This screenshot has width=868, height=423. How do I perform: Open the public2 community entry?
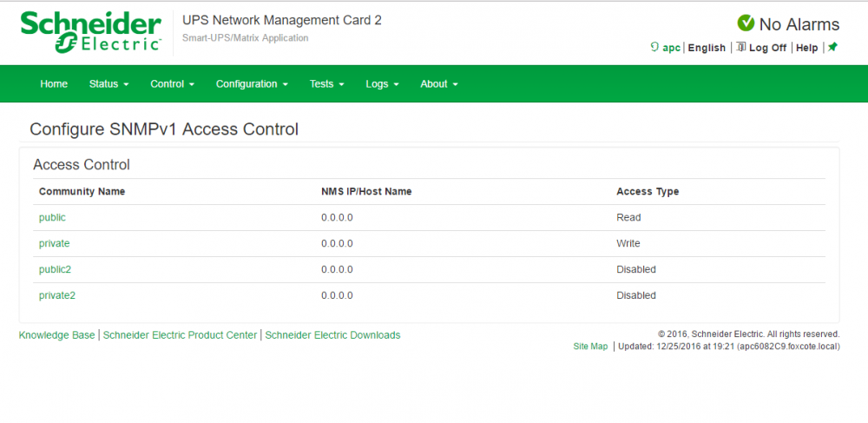pyautogui.click(x=55, y=269)
